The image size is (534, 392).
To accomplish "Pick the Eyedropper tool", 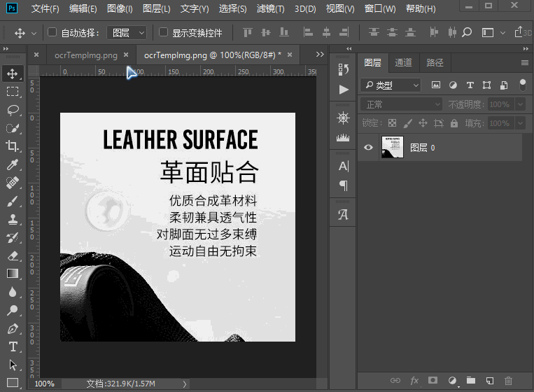I will pos(13,164).
